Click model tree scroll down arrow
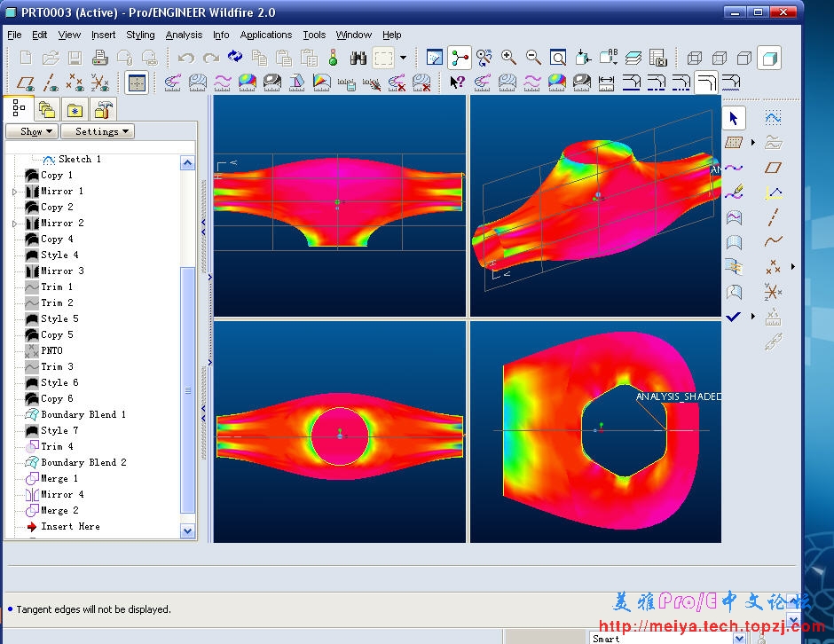 187,531
